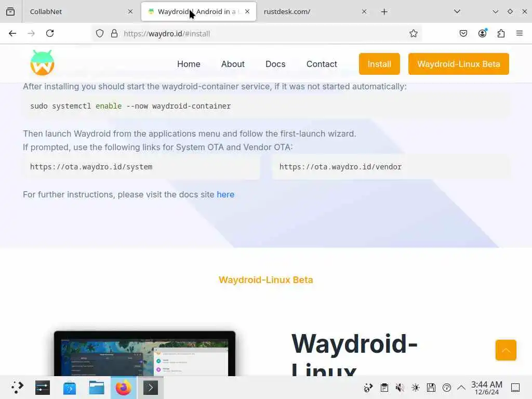
Task: Open a new tab with plus button
Action: [384, 11]
